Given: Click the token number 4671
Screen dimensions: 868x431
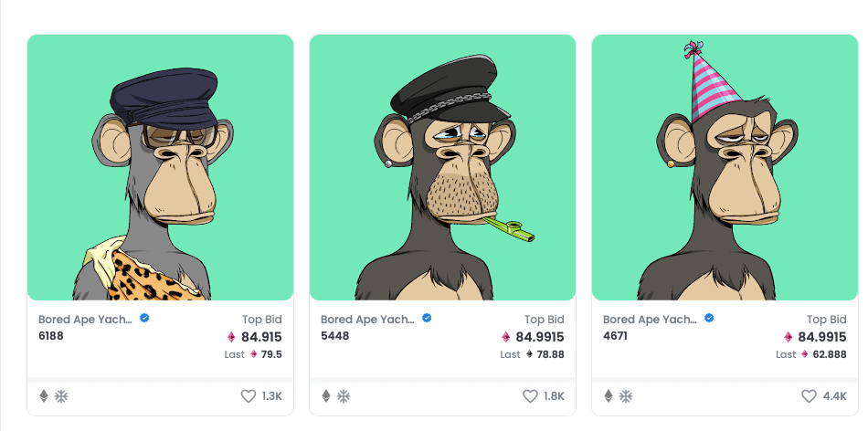Looking at the screenshot, I should (x=617, y=335).
